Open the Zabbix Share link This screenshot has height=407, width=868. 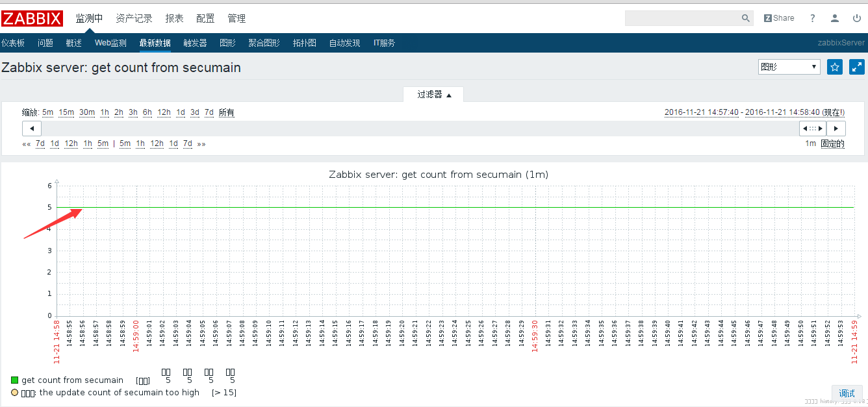[779, 18]
